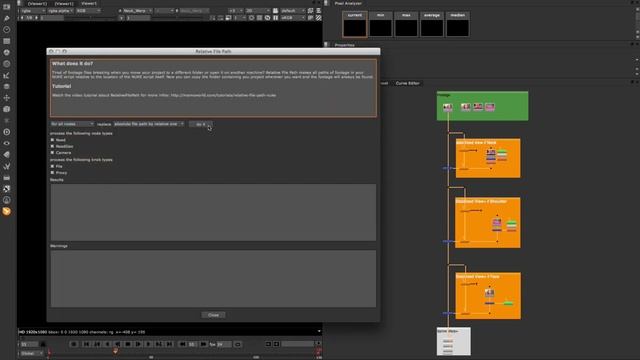Open the viewer 2D/3D mode dropdown
This screenshot has width=640, height=360.
[x=258, y=11]
